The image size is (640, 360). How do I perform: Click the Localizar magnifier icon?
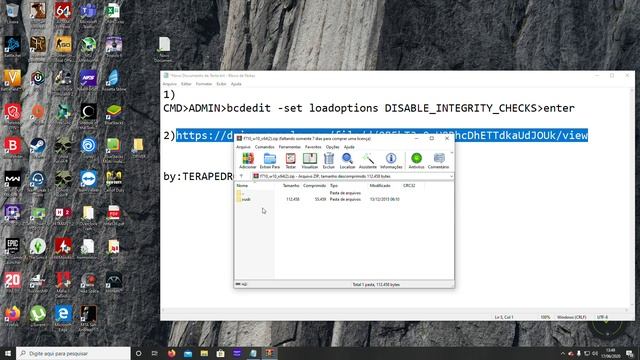(x=347, y=160)
